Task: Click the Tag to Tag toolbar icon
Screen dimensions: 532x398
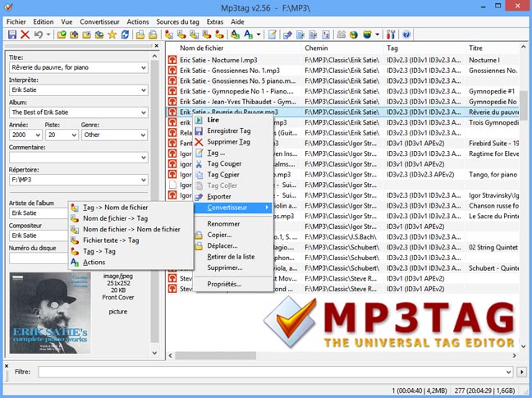Action: click(x=219, y=34)
